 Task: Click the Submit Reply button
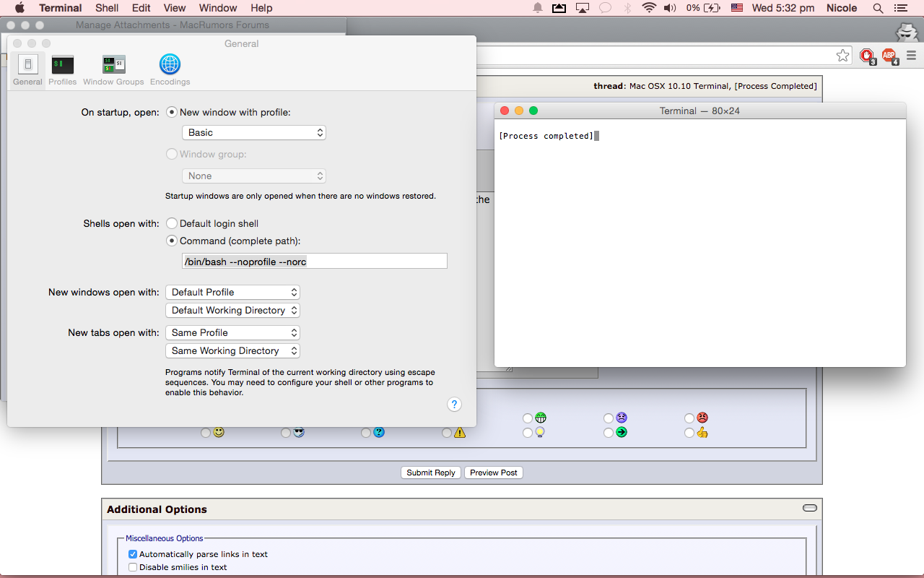[x=431, y=473]
